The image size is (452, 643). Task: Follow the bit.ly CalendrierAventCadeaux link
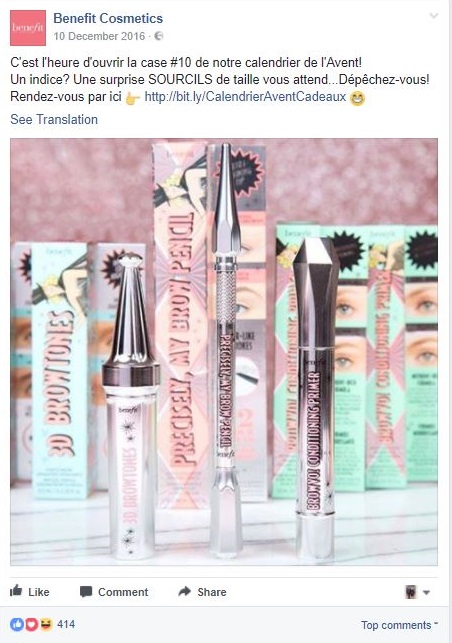click(245, 96)
